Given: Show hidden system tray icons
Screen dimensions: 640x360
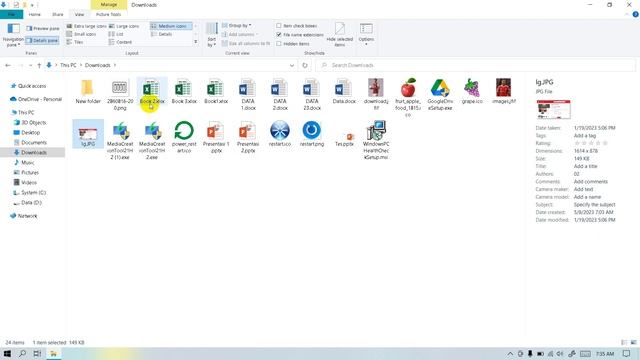Looking at the screenshot, I should click(x=510, y=354).
